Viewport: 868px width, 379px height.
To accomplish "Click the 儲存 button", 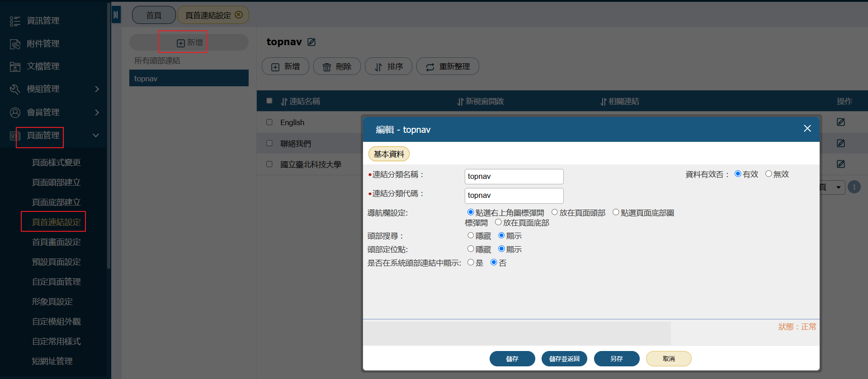I will point(512,359).
